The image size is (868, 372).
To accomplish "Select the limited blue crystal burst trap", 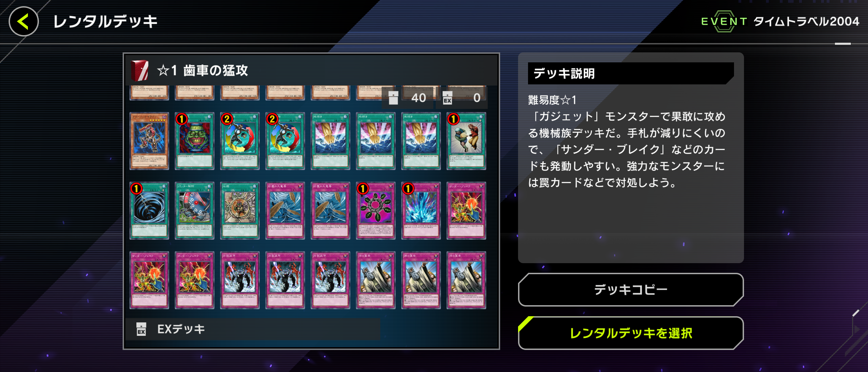I will point(421,211).
